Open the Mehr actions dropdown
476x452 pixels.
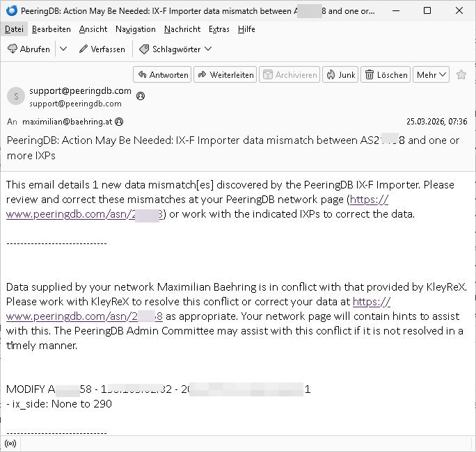point(431,74)
